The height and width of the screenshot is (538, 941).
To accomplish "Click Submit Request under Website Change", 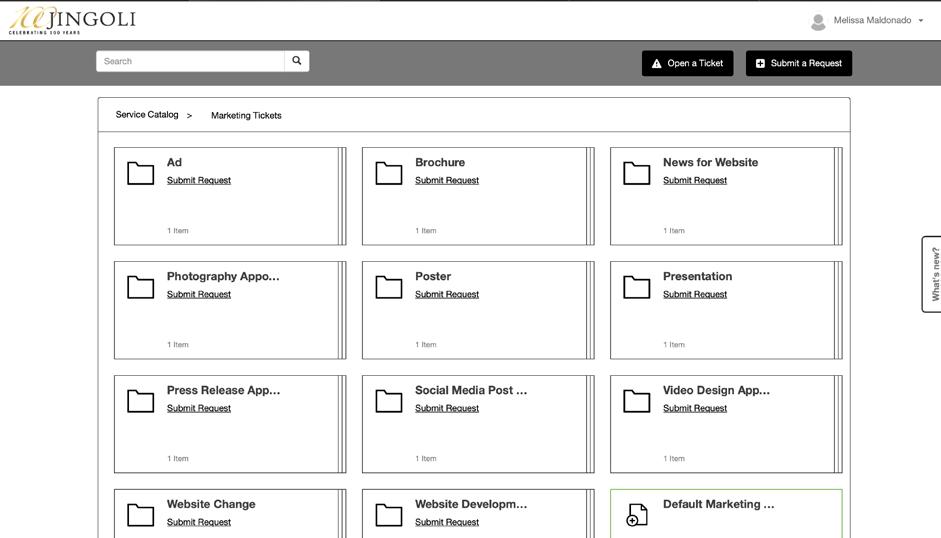I will [x=199, y=522].
